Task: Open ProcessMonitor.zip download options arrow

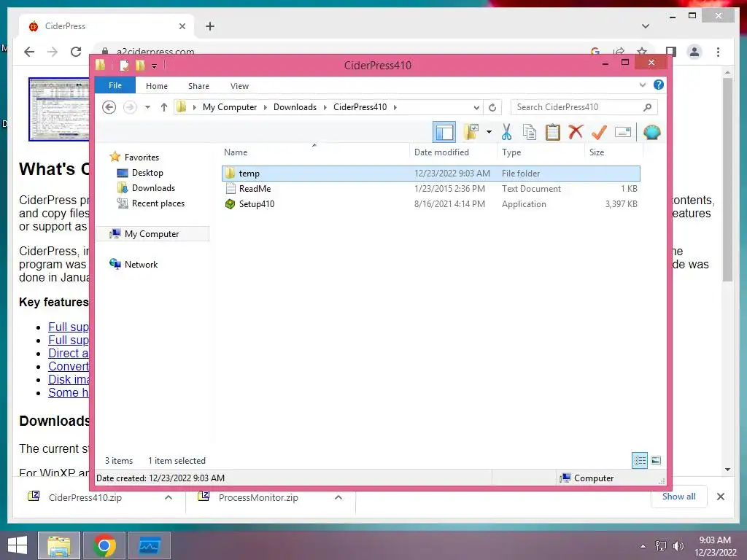Action: [338, 497]
